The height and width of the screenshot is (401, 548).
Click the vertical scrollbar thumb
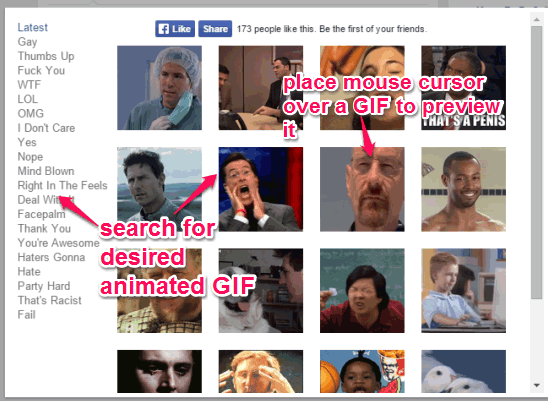536,163
